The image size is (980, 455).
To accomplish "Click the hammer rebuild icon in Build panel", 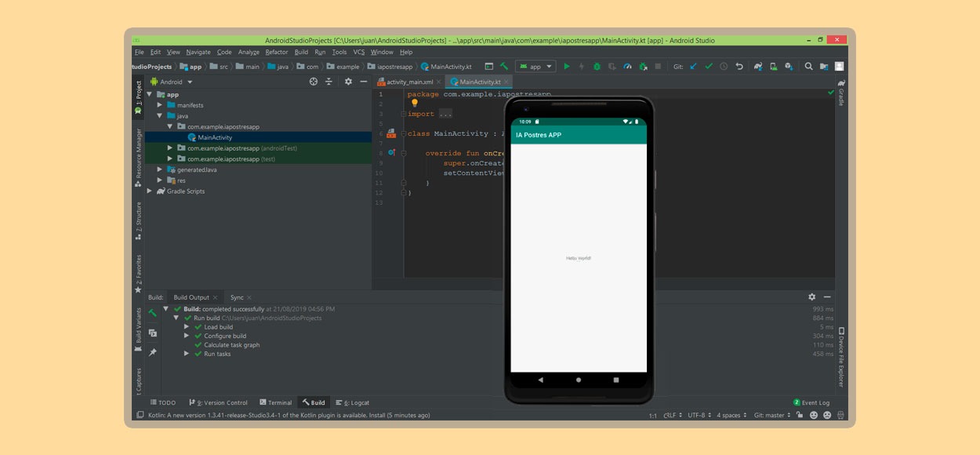I will point(152,313).
